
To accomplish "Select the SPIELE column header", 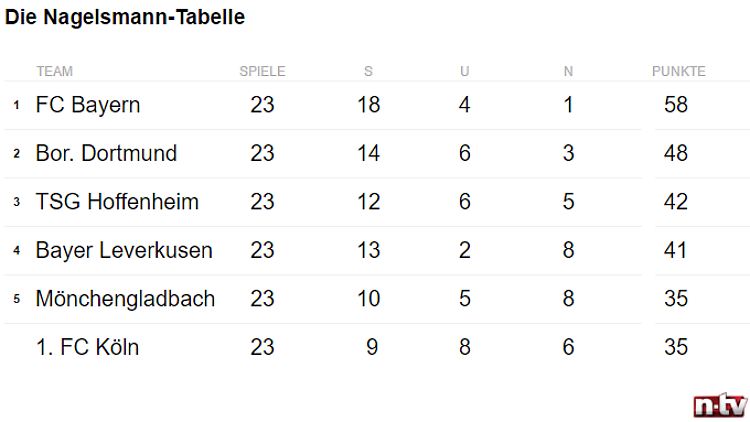I will click(x=262, y=71).
